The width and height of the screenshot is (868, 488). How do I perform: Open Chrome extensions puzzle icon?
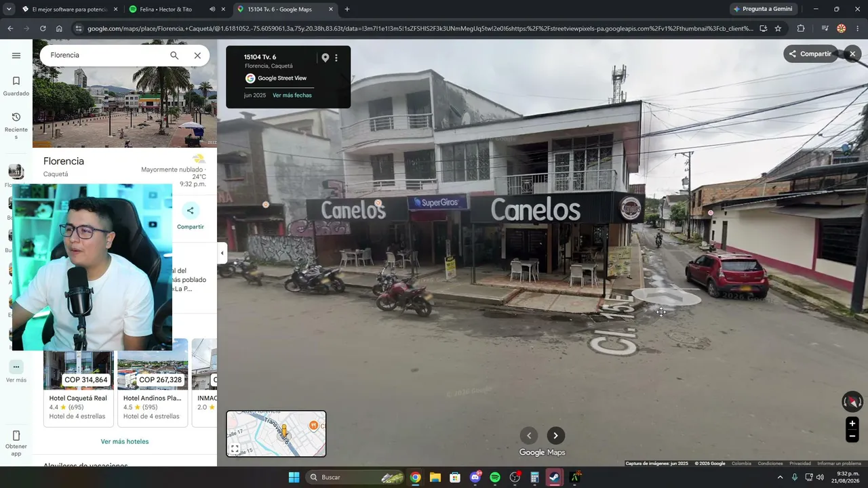[801, 28]
